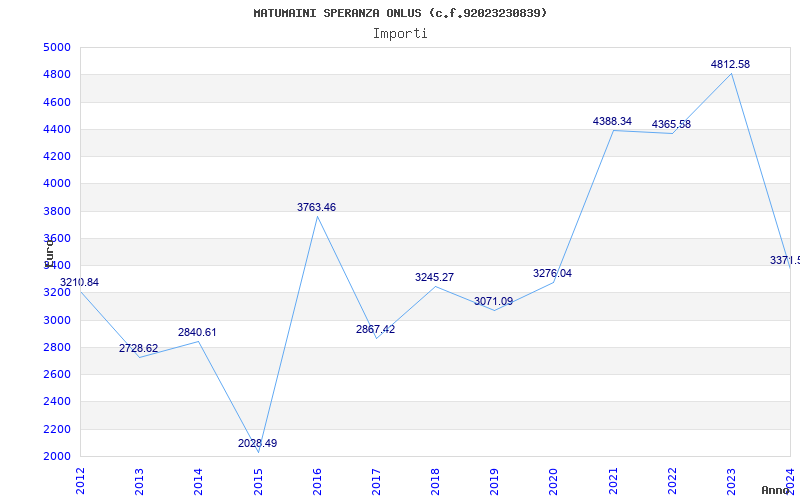The height and width of the screenshot is (500, 800).
Task: Select the 3071.09 data label
Action: point(494,302)
